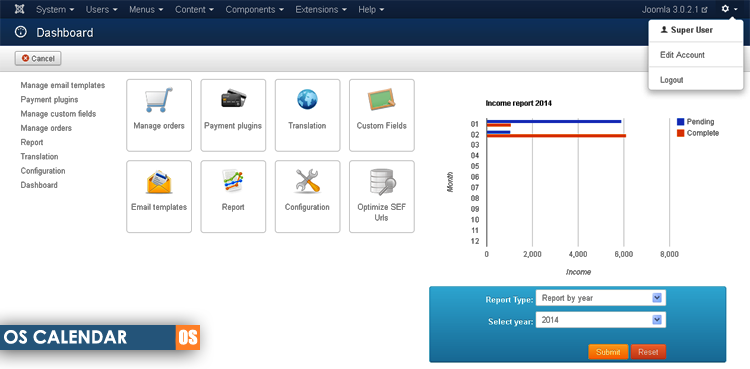750x369 pixels.
Task: Choose Logout from the user menu
Action: (x=672, y=80)
